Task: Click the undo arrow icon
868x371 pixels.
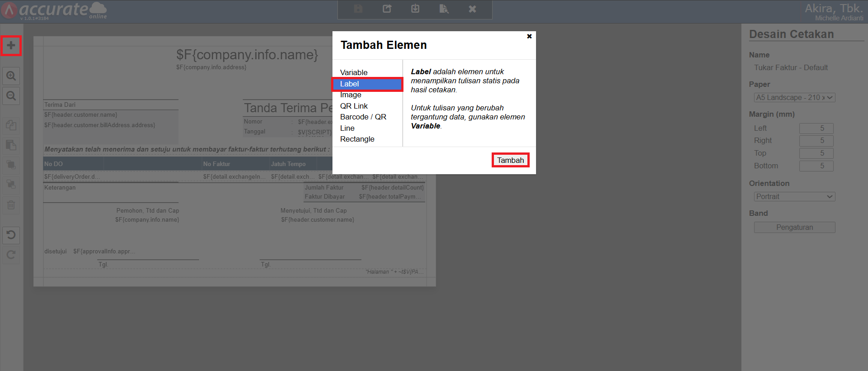Action: 11,235
